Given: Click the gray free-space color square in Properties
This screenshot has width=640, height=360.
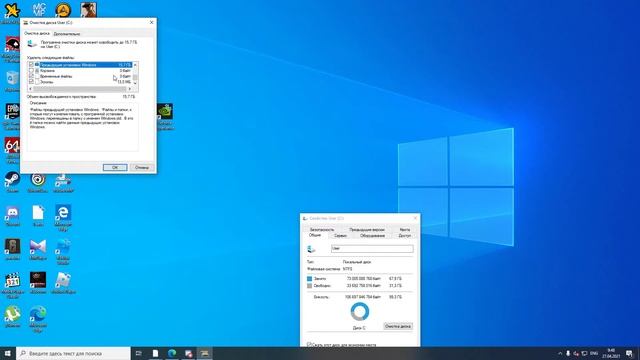Looking at the screenshot, I should pyautogui.click(x=309, y=286).
